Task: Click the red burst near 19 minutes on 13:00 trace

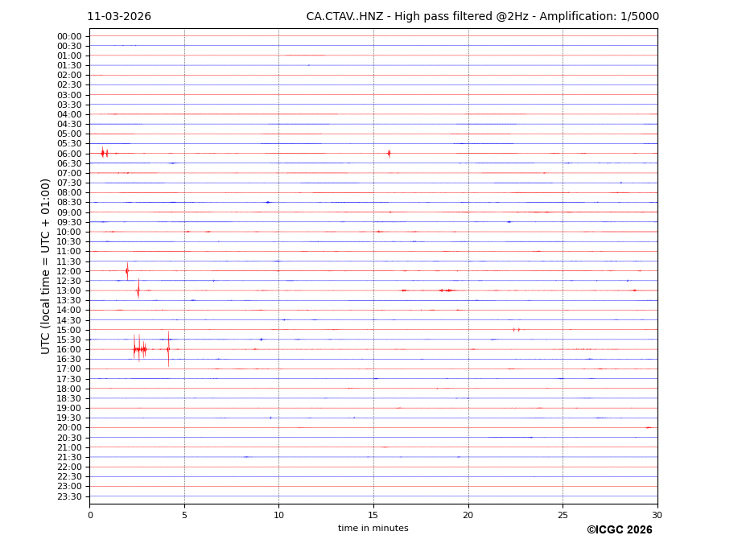Action: click(447, 290)
